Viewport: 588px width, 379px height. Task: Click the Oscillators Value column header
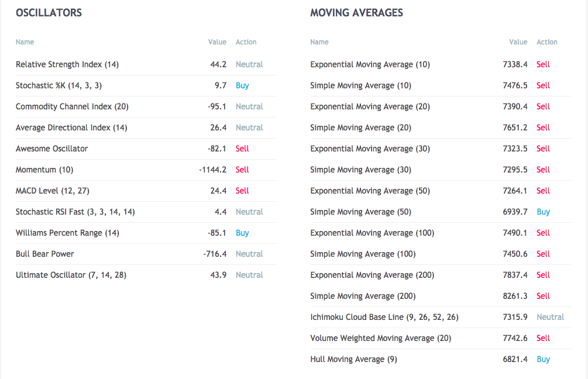217,42
